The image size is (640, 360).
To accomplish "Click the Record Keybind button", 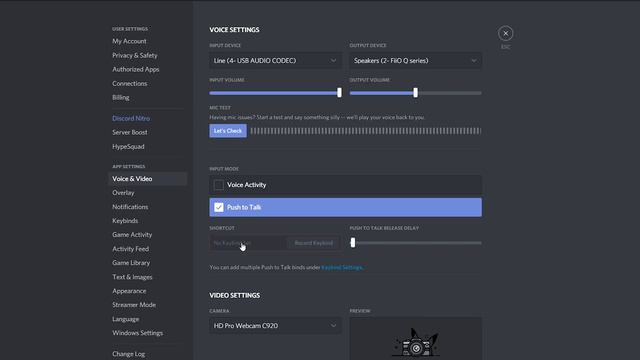I will [313, 243].
